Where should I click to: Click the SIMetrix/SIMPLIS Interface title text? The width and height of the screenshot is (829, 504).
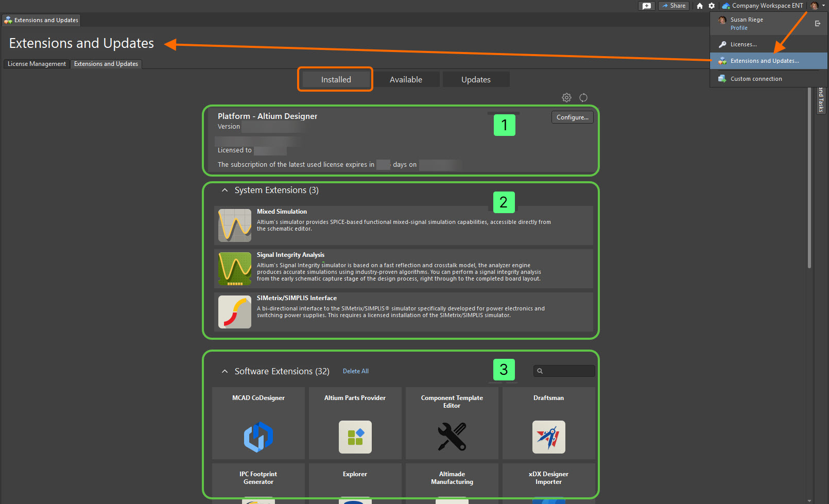pos(297,298)
